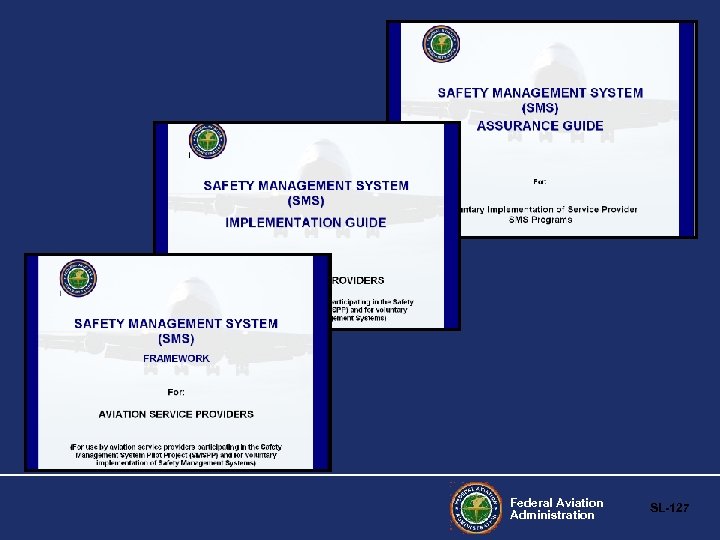The image size is (720, 540).
Task: Select the Framework document thumbnail
Action: pos(178,362)
